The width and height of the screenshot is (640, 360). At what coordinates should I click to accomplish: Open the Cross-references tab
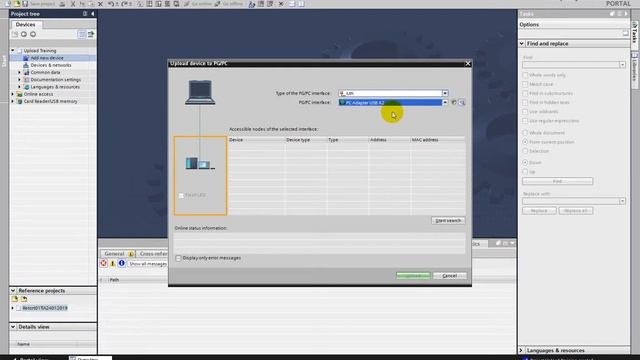click(x=153, y=253)
